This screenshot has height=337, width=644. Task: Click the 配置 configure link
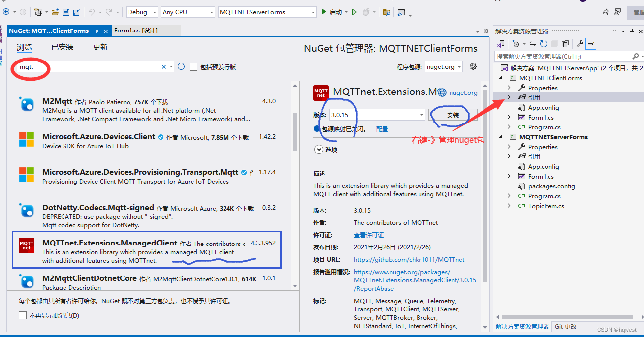pyautogui.click(x=382, y=129)
